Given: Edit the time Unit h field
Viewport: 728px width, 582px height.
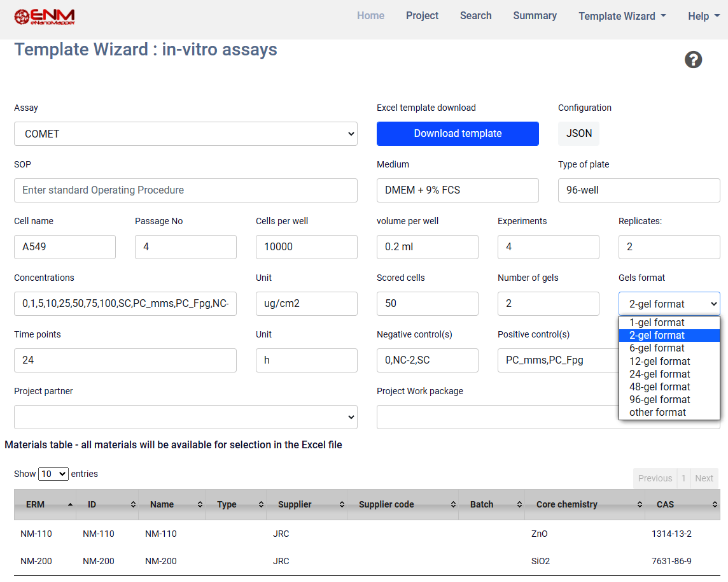Looking at the screenshot, I should 307,360.
